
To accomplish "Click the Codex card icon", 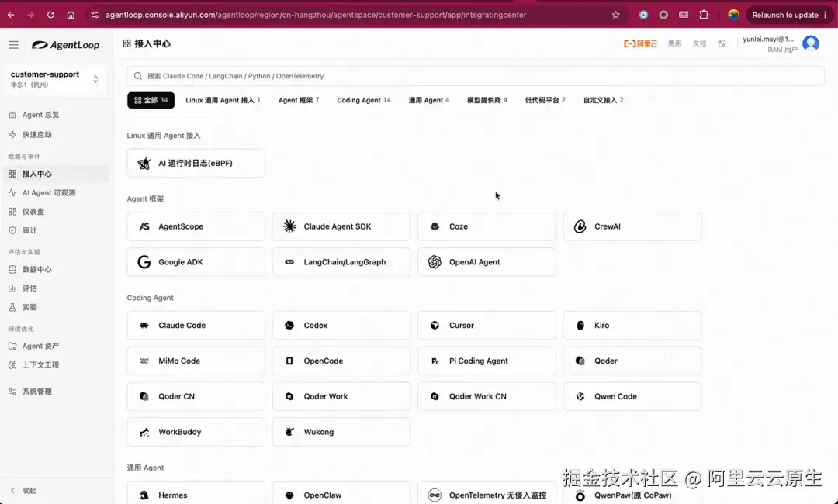I will (289, 325).
